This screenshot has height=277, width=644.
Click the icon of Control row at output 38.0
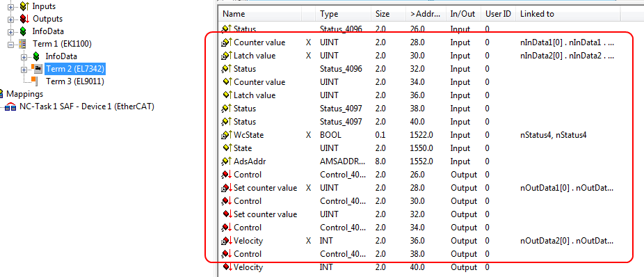pyautogui.click(x=227, y=253)
